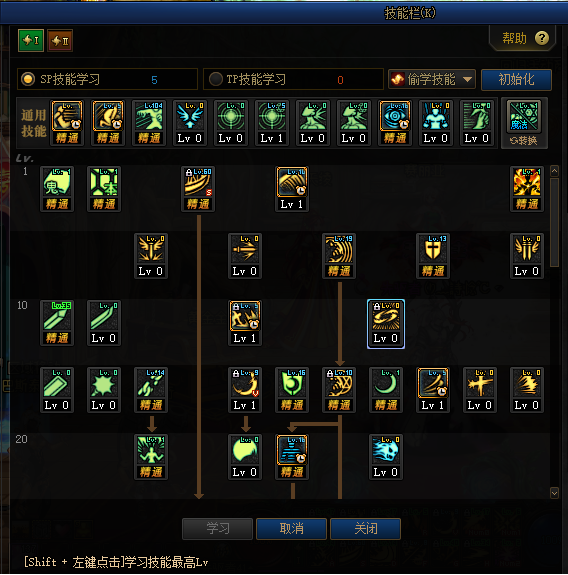The image size is (568, 575).
Task: Select the TP技能学习 radio button
Action: (x=216, y=79)
